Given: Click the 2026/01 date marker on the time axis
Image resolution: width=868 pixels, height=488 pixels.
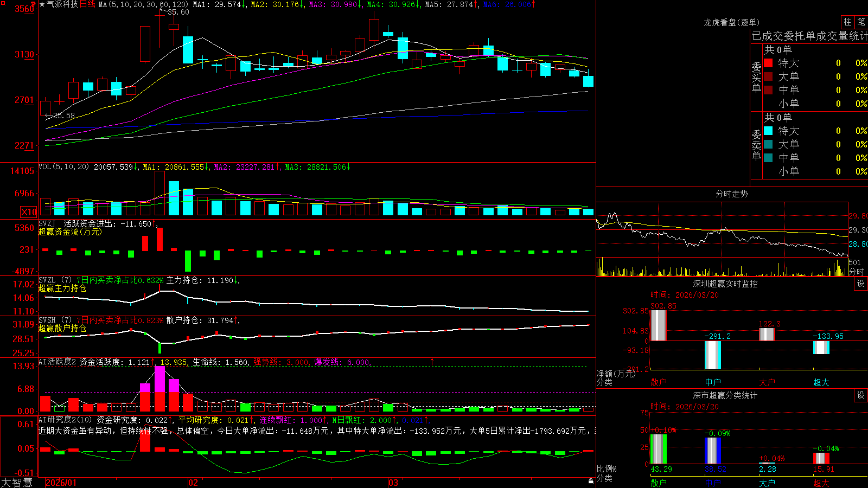Looking at the screenshot, I should (x=61, y=483).
